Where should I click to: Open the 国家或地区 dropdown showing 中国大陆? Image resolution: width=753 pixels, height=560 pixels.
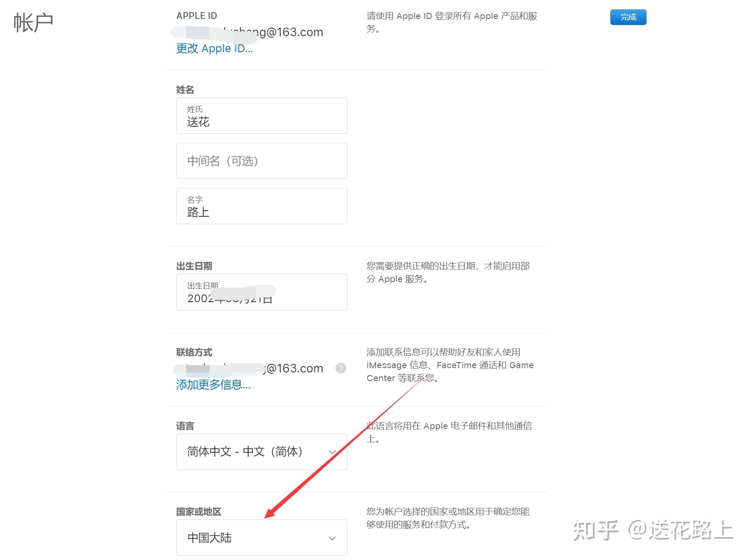pos(262,538)
